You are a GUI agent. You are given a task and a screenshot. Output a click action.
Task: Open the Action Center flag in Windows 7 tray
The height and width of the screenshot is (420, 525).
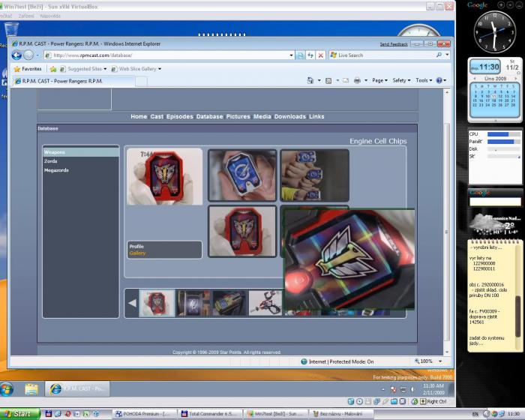394,389
